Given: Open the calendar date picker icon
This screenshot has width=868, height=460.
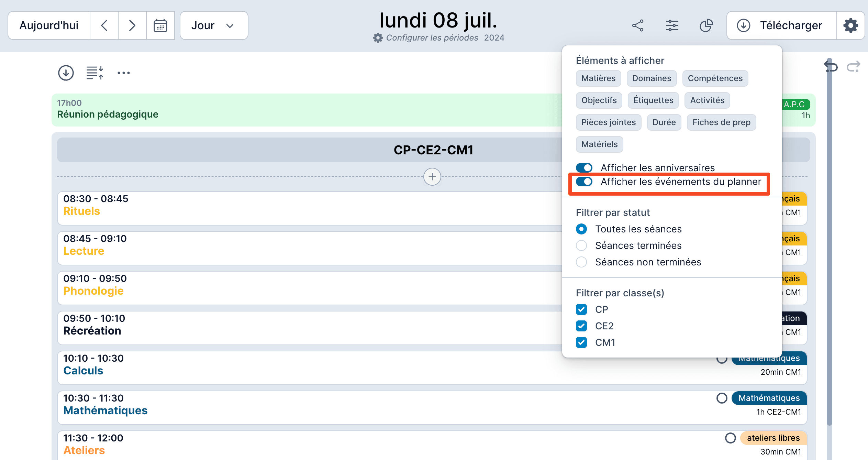Looking at the screenshot, I should 160,25.
